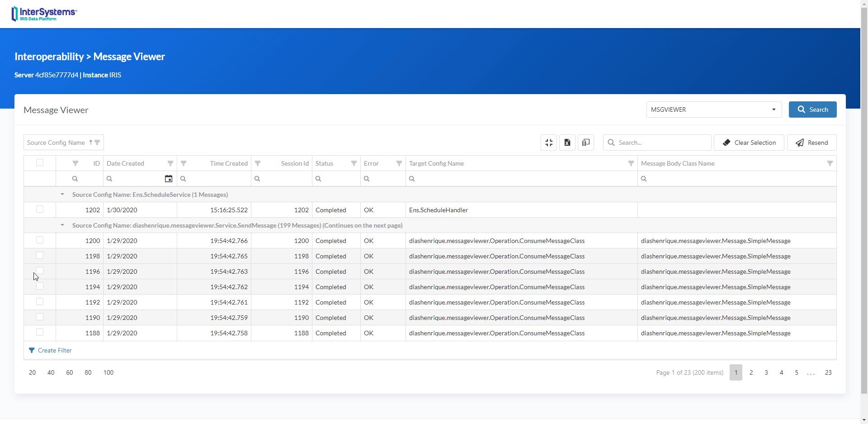Toggle the select-all header checkbox
This screenshot has height=424, width=868.
40,163
